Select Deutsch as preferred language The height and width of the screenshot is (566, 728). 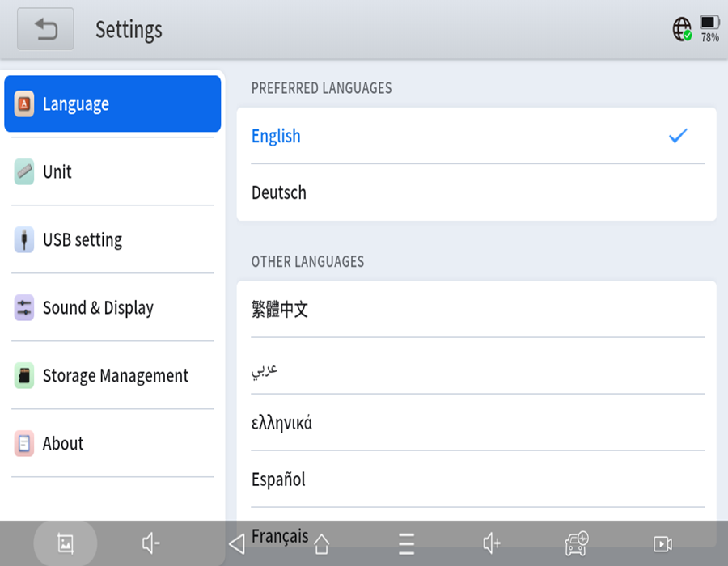click(279, 192)
